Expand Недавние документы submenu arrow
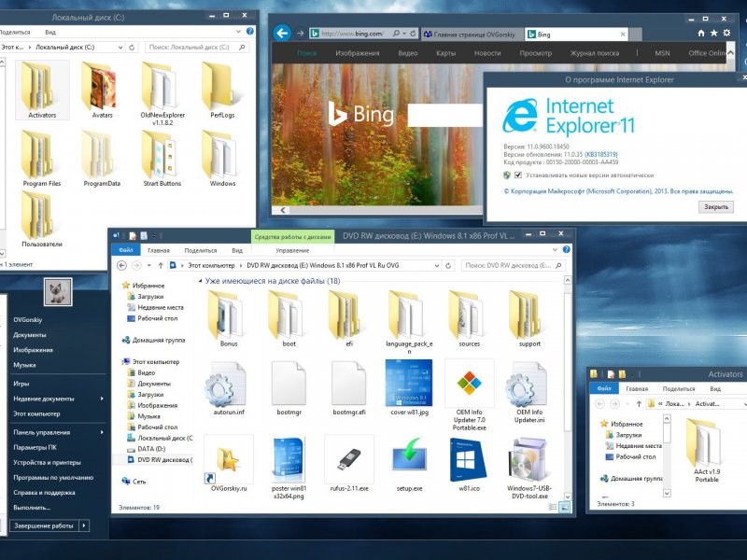The image size is (747, 560). click(x=102, y=399)
